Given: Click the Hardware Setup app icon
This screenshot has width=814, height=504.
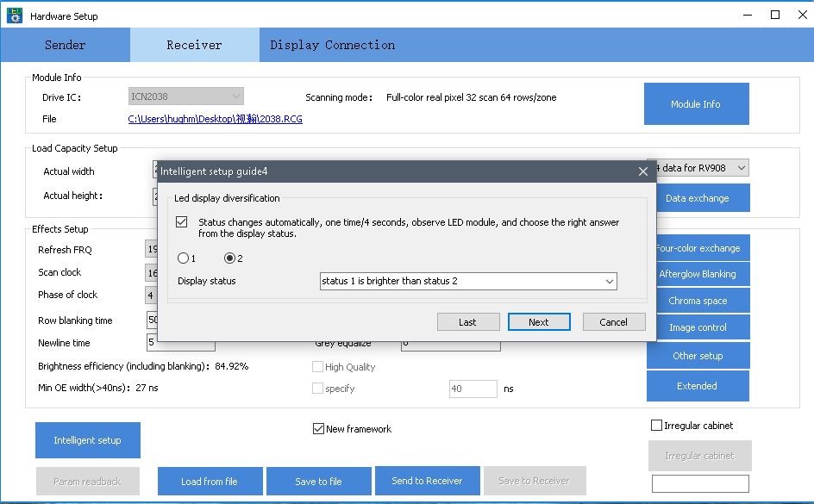Looking at the screenshot, I should (15, 16).
